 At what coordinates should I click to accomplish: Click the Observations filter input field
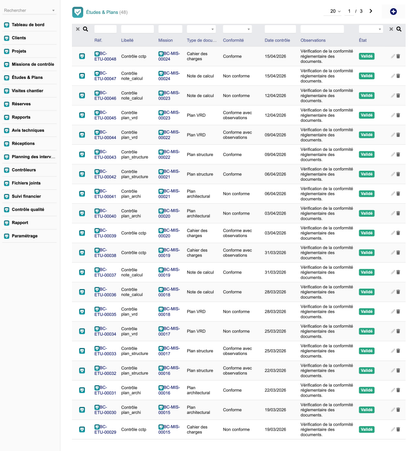pos(322,29)
